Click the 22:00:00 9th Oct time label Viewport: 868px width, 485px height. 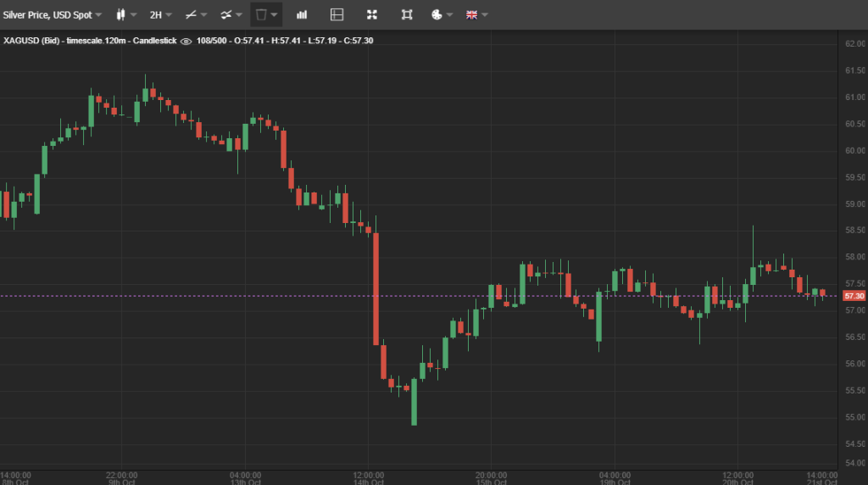pos(122,479)
